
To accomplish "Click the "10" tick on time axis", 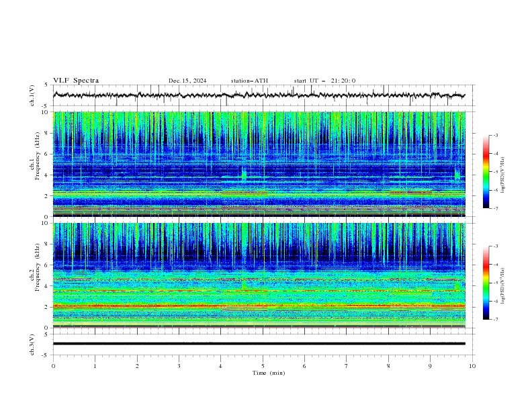I will coord(472,366).
